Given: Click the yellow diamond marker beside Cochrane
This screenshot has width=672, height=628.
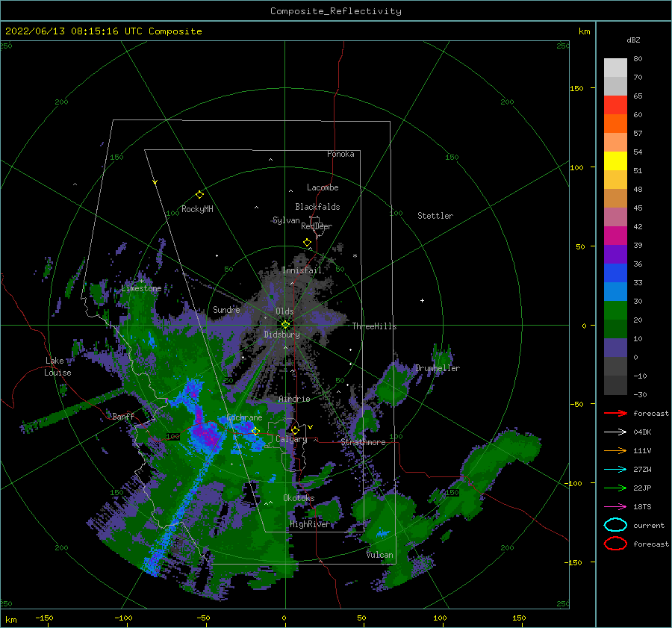Looking at the screenshot, I should 256,431.
